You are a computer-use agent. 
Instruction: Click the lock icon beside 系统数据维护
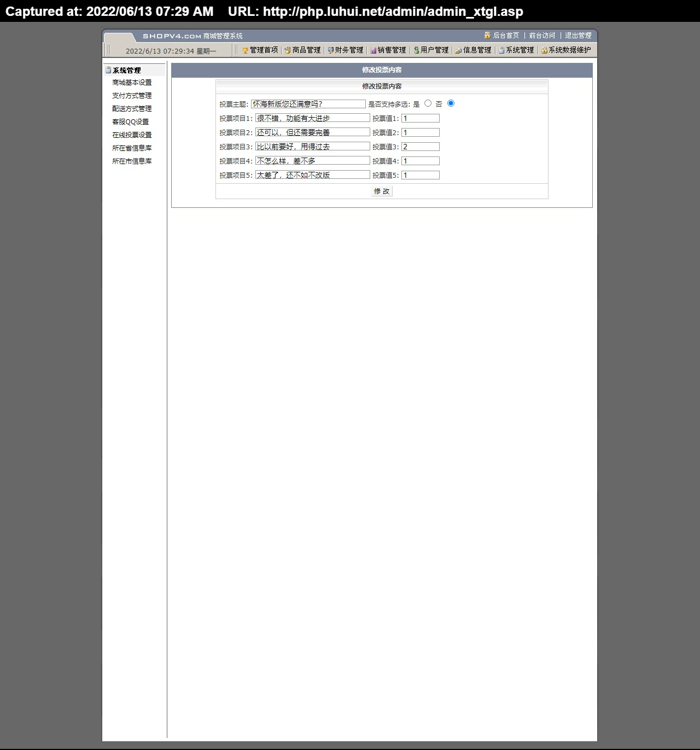coord(544,50)
